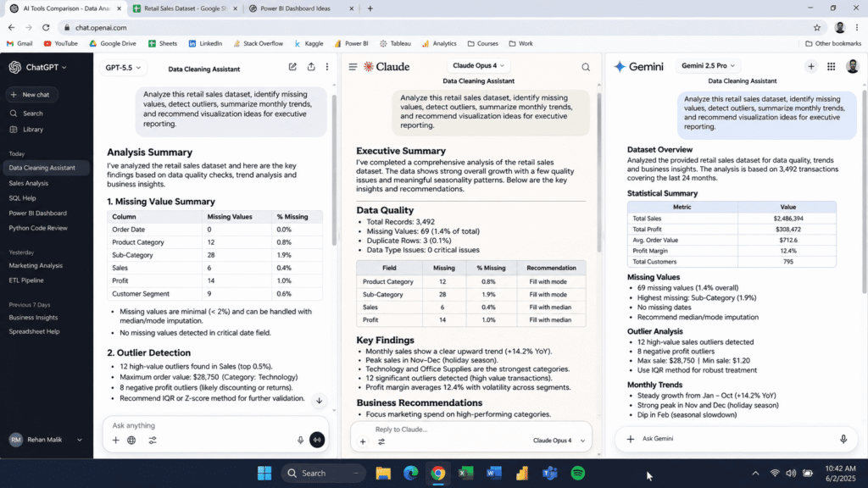
Task: Switch to Power BI Dashboard Ideas tab
Action: [x=301, y=8]
